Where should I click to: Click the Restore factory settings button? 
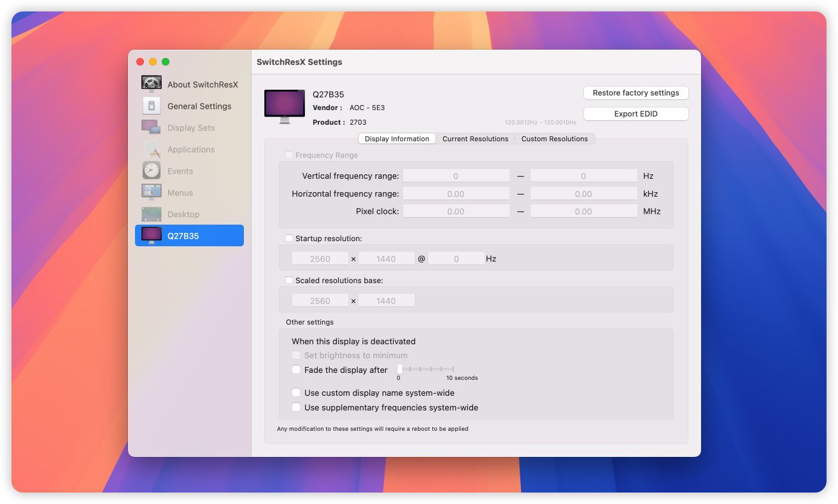coord(636,93)
